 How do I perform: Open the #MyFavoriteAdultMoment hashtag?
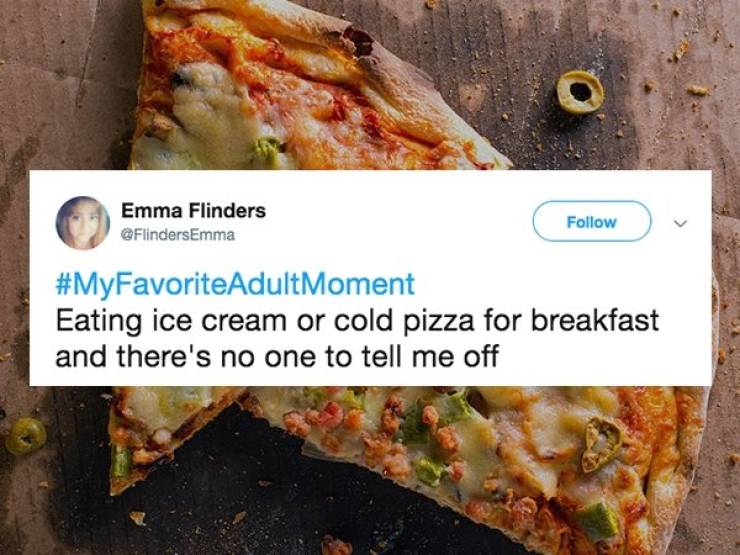coord(235,285)
